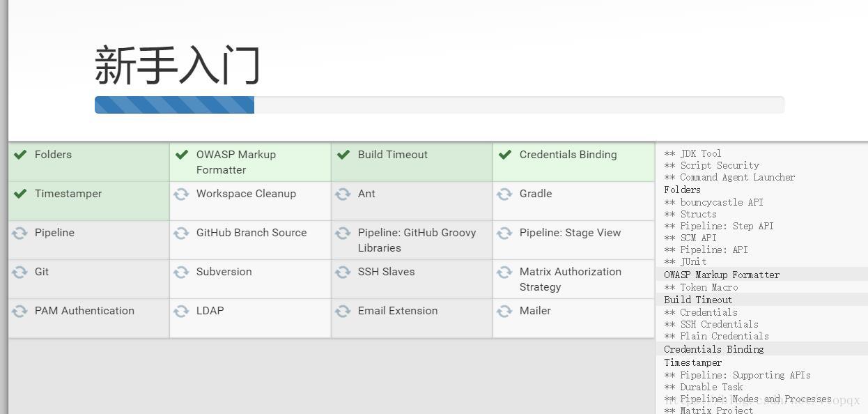The width and height of the screenshot is (868, 414).
Task: Select the Timestamper plugin label
Action: 68,194
